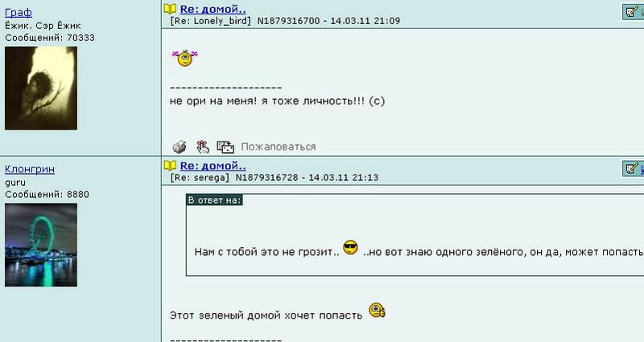The width and height of the screenshot is (644, 342).
Task: Click the reply pencil icon on Клонгрин's post
Action: tap(632, 168)
